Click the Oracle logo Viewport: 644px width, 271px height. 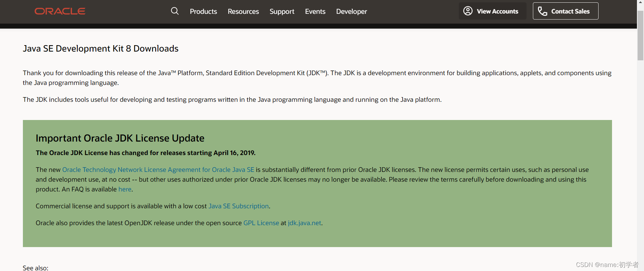[60, 11]
